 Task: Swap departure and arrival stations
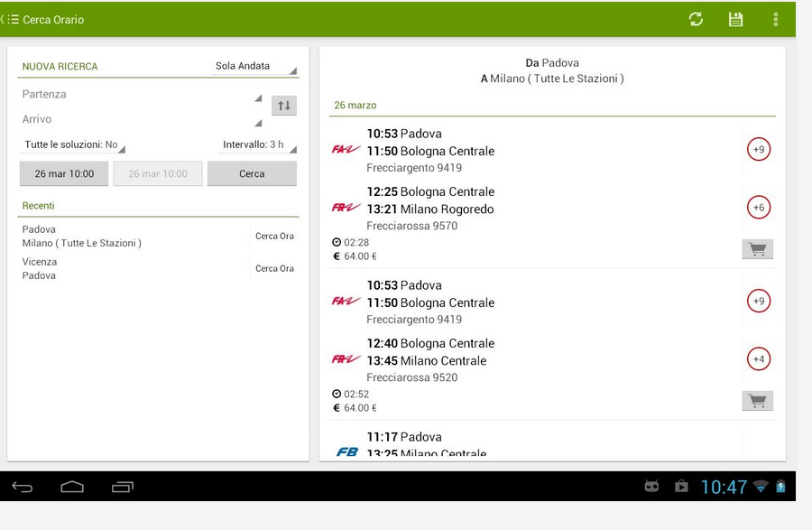(x=284, y=106)
